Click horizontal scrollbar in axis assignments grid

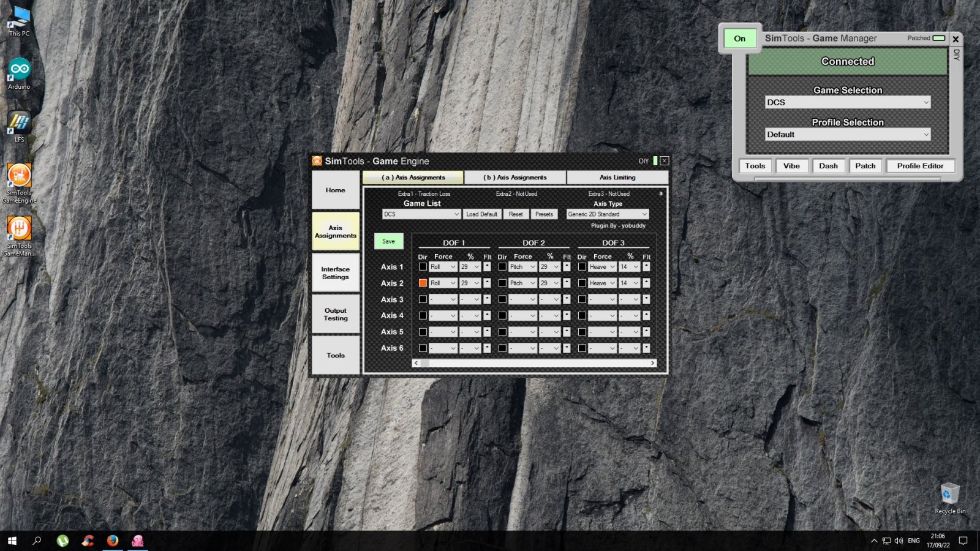coord(534,363)
